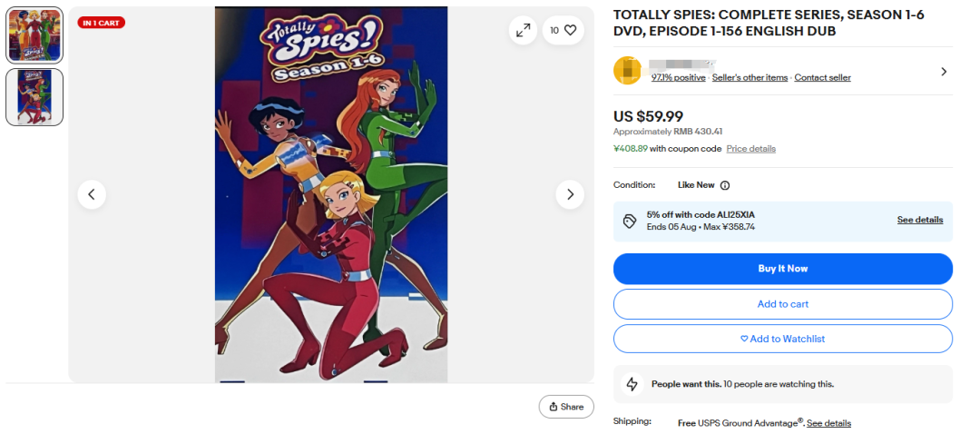Click the Contact seller link
The width and height of the screenshot is (980, 434).
tap(822, 78)
